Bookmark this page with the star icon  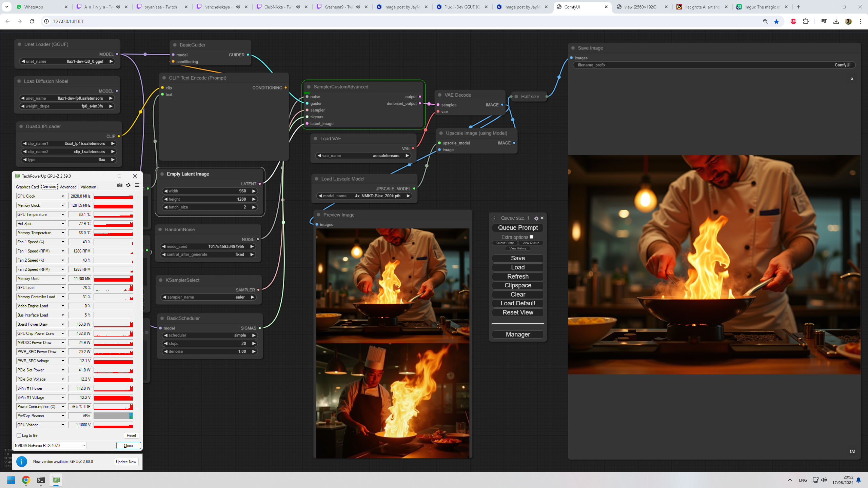coord(776,21)
